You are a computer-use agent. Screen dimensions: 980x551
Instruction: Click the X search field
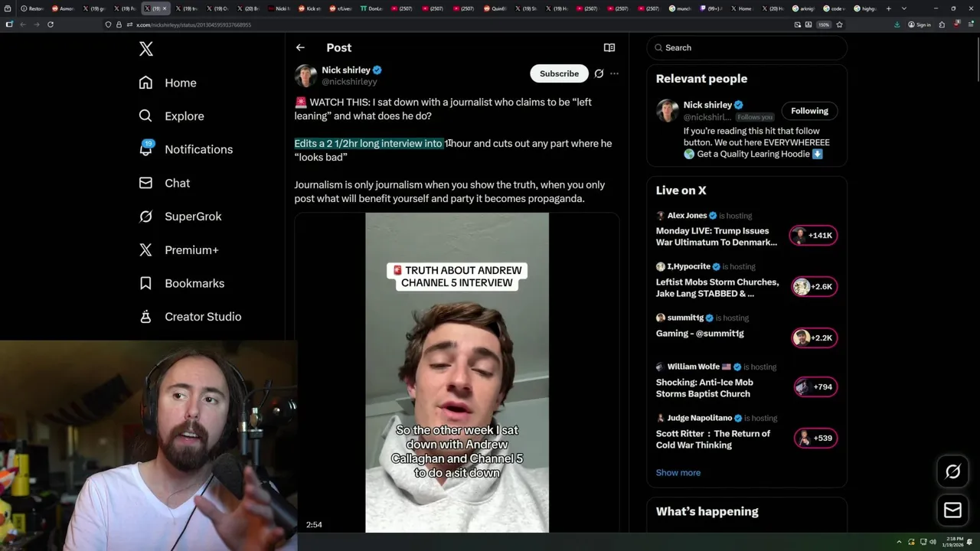tap(746, 47)
